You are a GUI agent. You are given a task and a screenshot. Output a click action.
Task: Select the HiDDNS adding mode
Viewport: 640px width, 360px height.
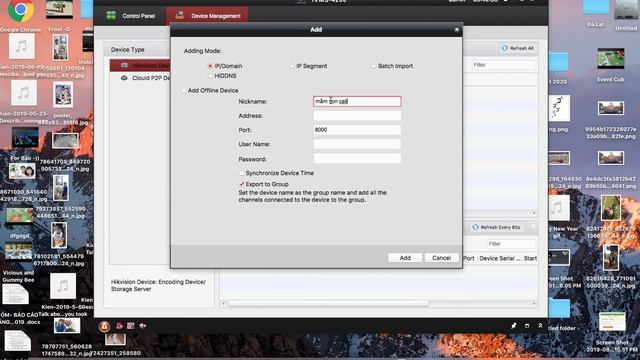click(x=210, y=76)
